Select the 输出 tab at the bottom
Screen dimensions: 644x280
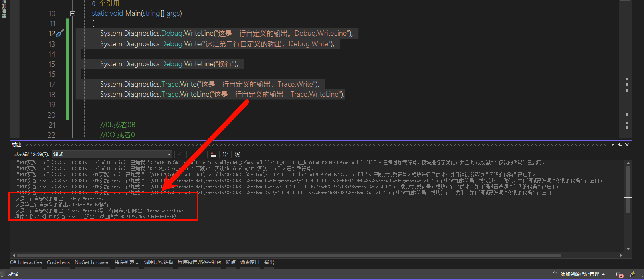click(x=269, y=262)
